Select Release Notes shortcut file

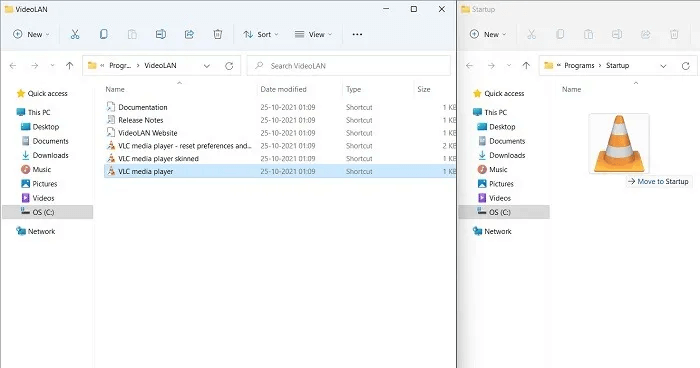pyautogui.click(x=141, y=120)
